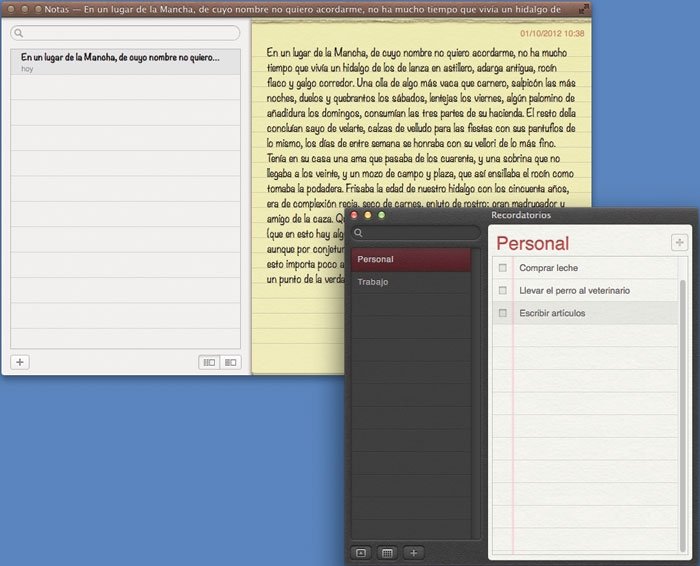The height and width of the screenshot is (566, 700).
Task: Click the Recordatorios window title
Action: click(521, 215)
